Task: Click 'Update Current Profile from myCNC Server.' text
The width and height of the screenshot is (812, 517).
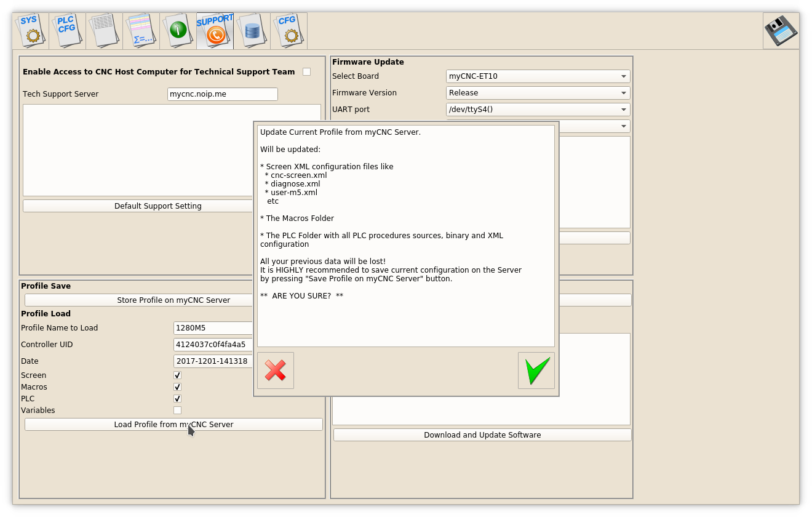Action: (x=340, y=132)
